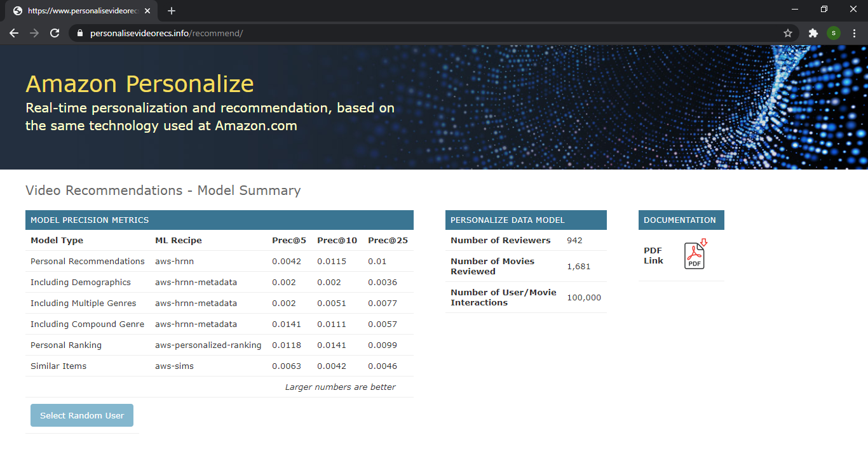The height and width of the screenshot is (461, 868).
Task: Click the PDF Link label
Action: [653, 255]
